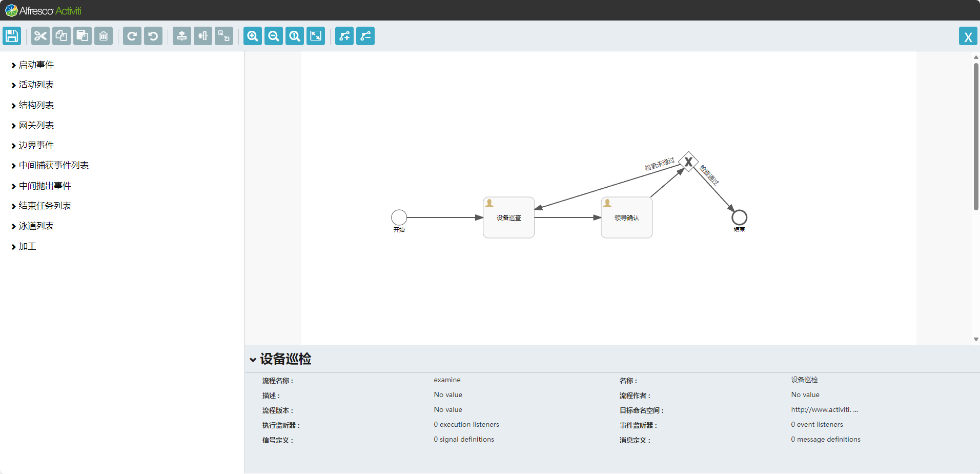Viewport: 980px width, 474px height.
Task: Cut selection using the scissors icon
Action: pyautogui.click(x=40, y=36)
